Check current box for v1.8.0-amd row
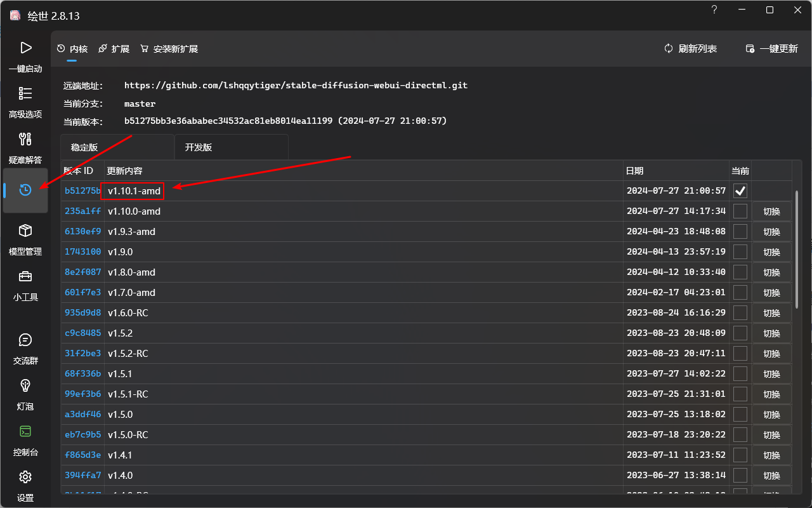 [x=740, y=272]
